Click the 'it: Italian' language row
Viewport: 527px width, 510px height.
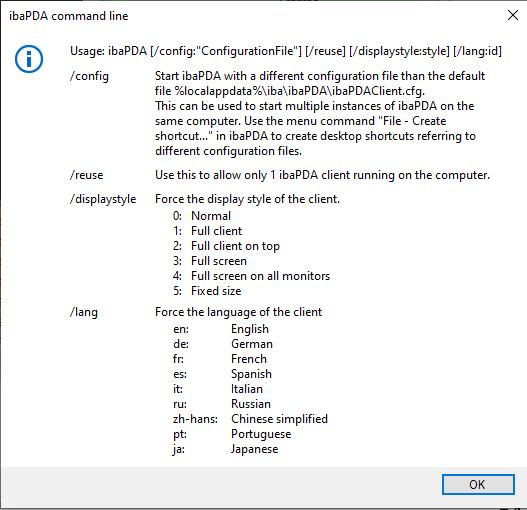(218, 389)
